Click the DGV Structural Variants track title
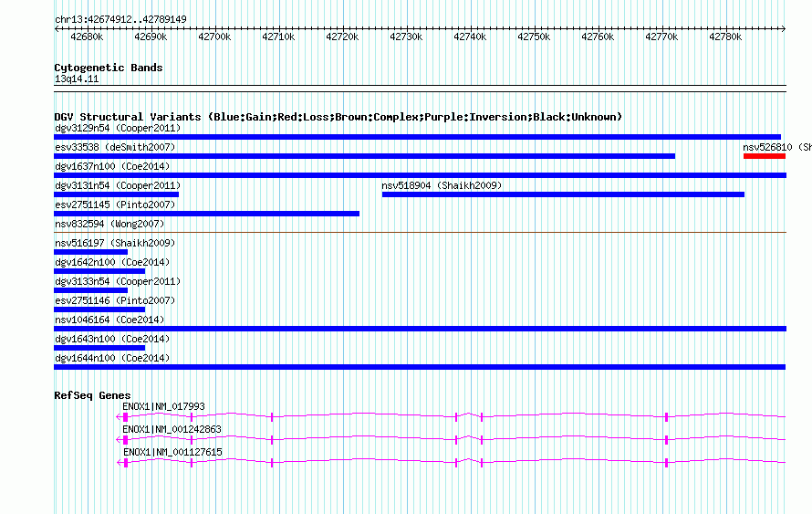This screenshot has height=514, width=812. (338, 117)
